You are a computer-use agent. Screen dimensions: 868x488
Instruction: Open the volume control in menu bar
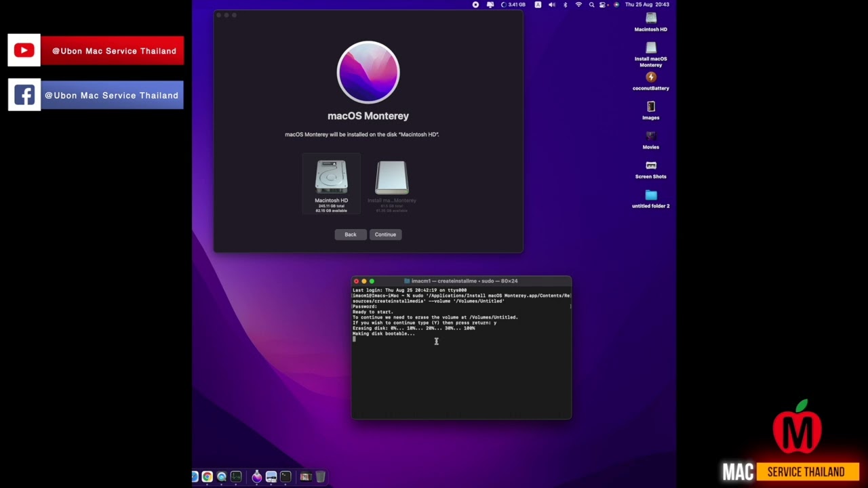click(552, 5)
